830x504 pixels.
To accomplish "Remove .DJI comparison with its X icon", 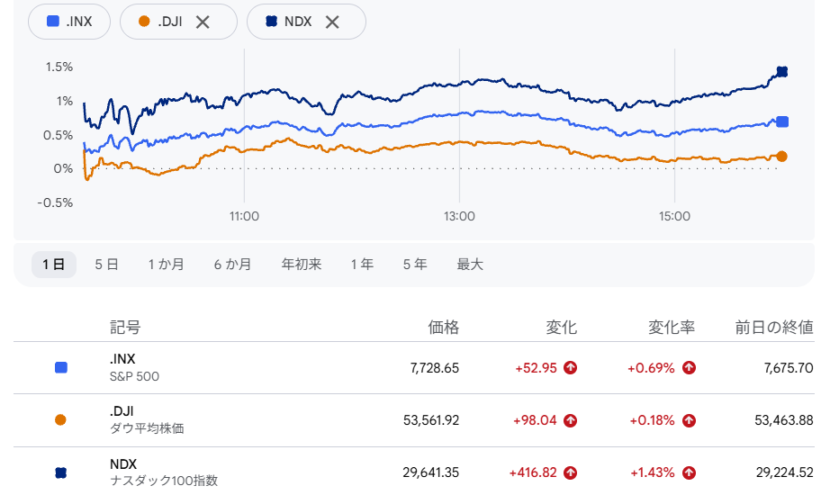I will coord(203,22).
